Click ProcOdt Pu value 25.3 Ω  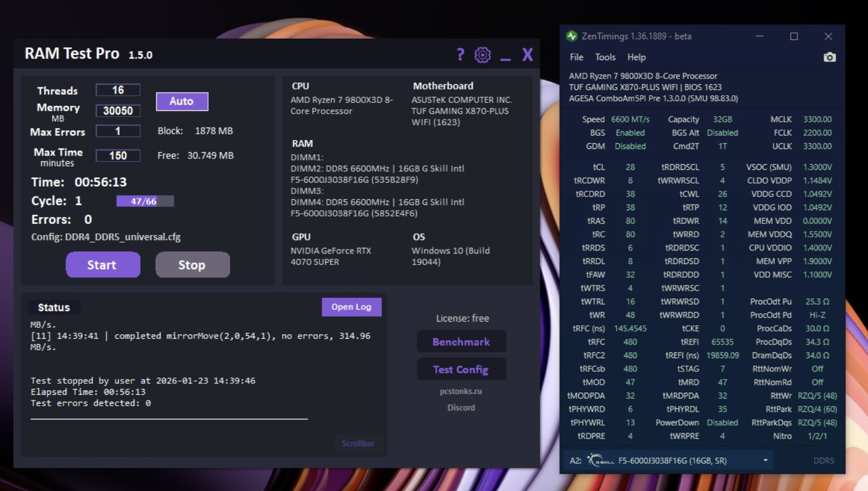click(817, 302)
